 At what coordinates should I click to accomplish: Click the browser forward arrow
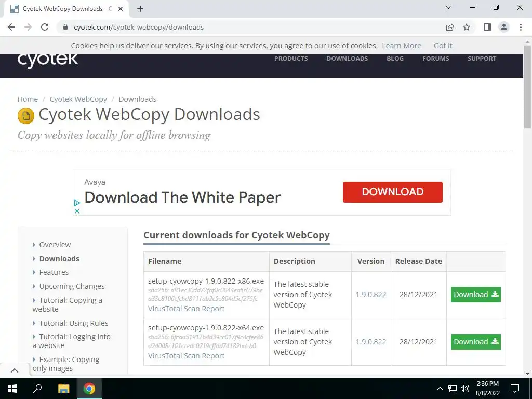[28, 27]
